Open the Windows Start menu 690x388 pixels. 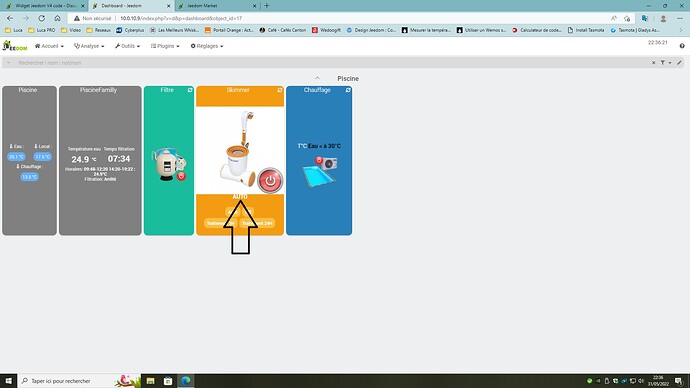pyautogui.click(x=8, y=381)
